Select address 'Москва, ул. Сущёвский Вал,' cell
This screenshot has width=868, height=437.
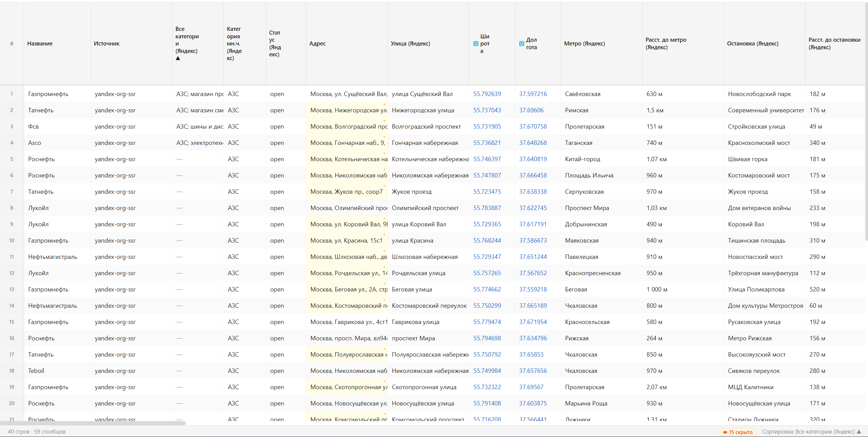(x=347, y=94)
